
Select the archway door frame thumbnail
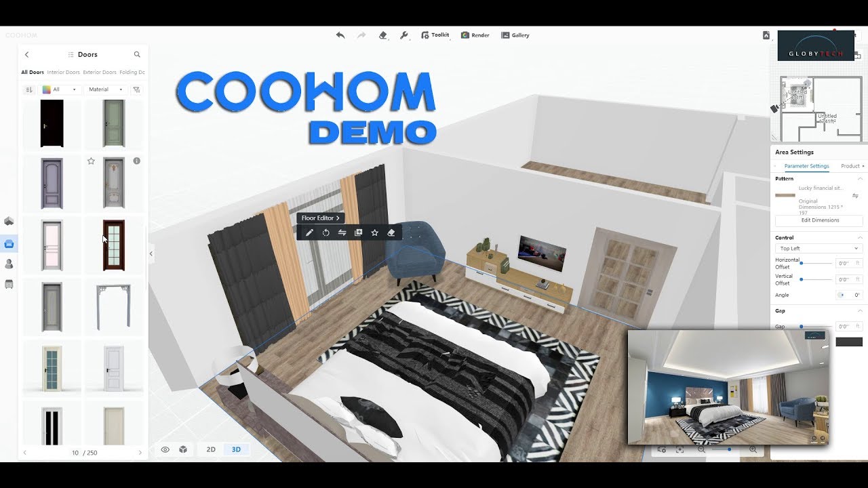click(x=114, y=307)
